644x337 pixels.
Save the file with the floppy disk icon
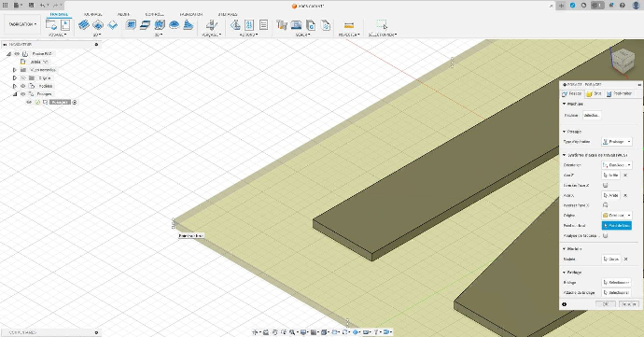click(31, 6)
